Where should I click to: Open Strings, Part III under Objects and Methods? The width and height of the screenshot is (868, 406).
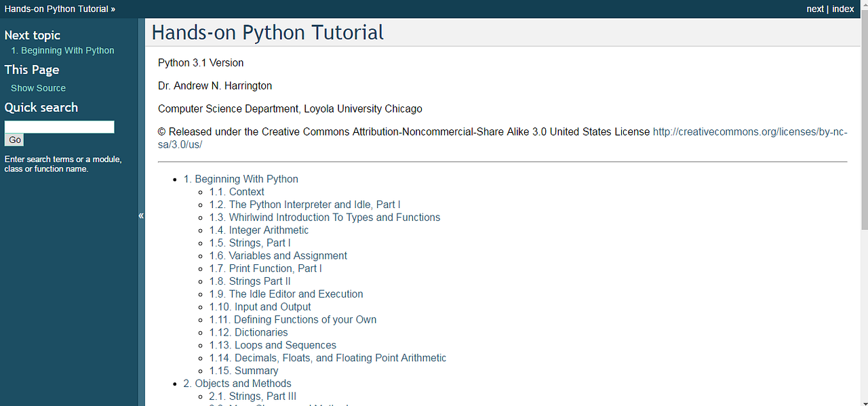(x=252, y=396)
